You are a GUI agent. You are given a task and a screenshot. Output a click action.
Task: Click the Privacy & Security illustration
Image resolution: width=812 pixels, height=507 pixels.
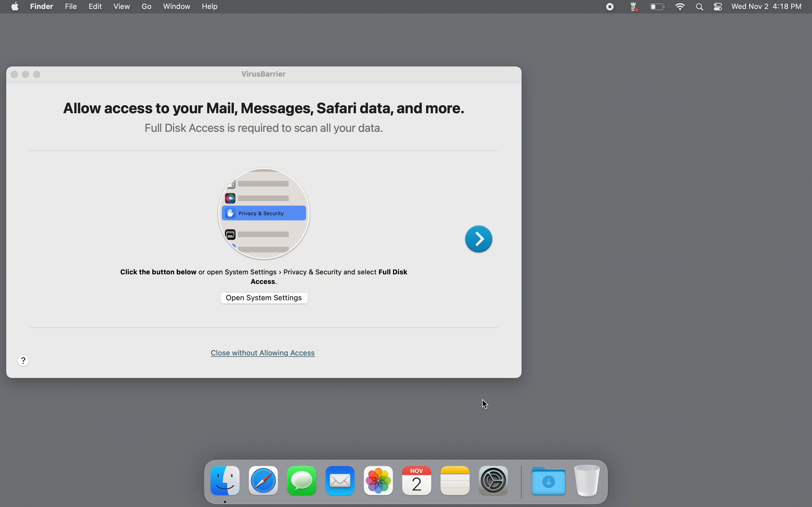tap(264, 213)
